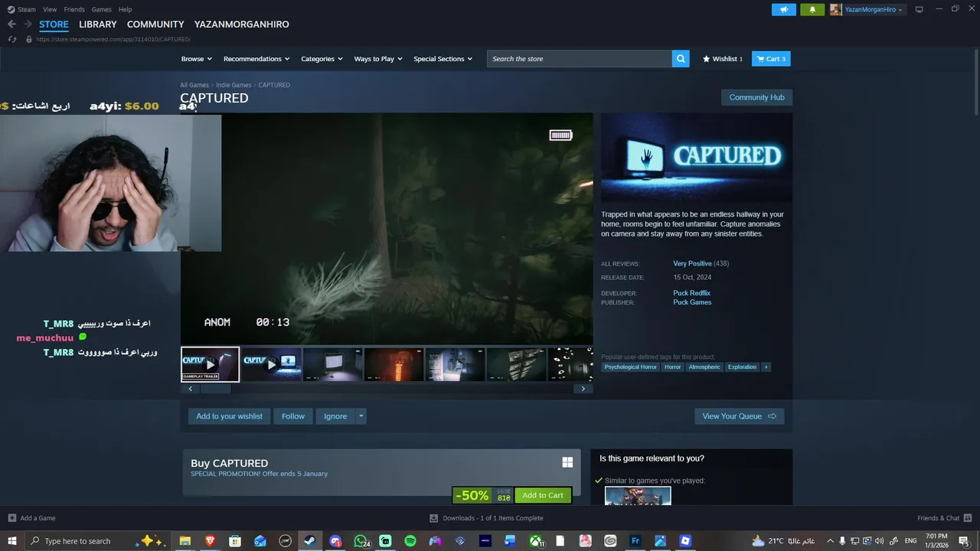The image size is (980, 551).
Task: Open the Fresco Fr taskbar icon
Action: [x=635, y=541]
